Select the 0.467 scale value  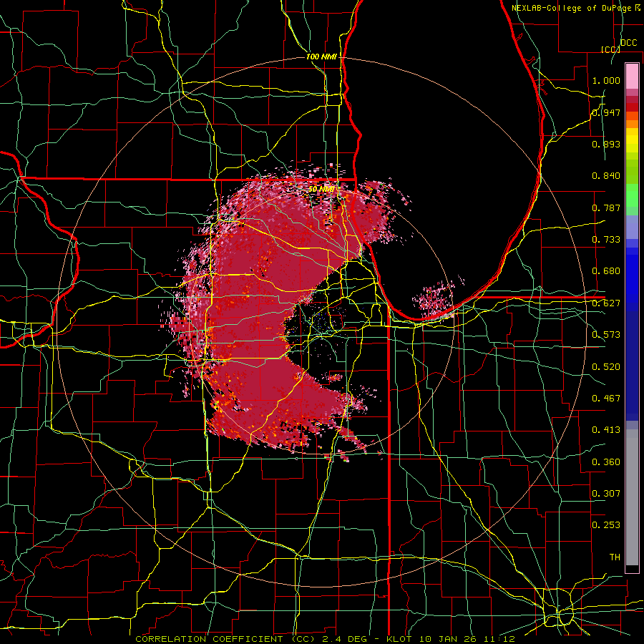(x=606, y=398)
